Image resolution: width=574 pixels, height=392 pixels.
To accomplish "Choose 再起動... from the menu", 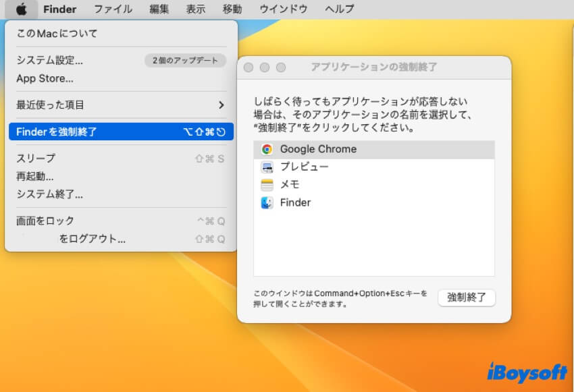I will point(121,176).
